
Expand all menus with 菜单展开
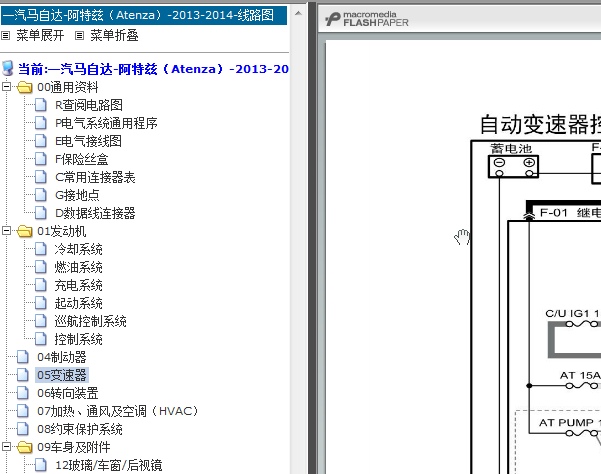[x=40, y=36]
